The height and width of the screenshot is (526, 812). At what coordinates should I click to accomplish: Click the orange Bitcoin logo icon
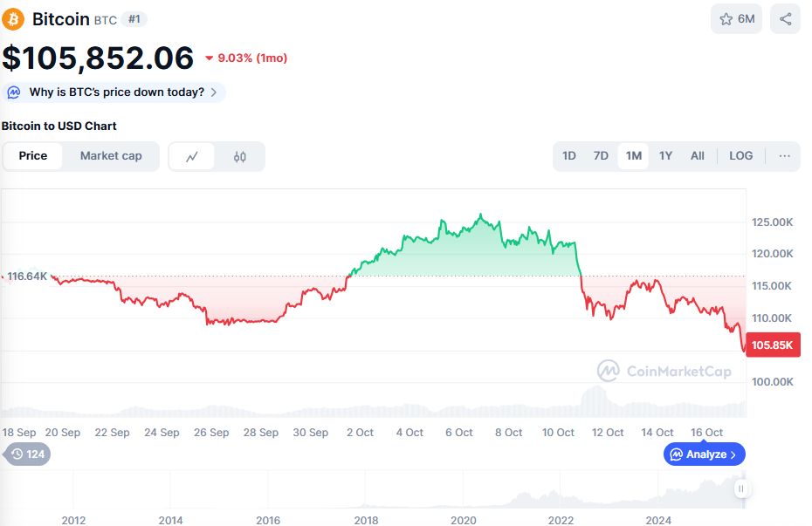point(13,19)
